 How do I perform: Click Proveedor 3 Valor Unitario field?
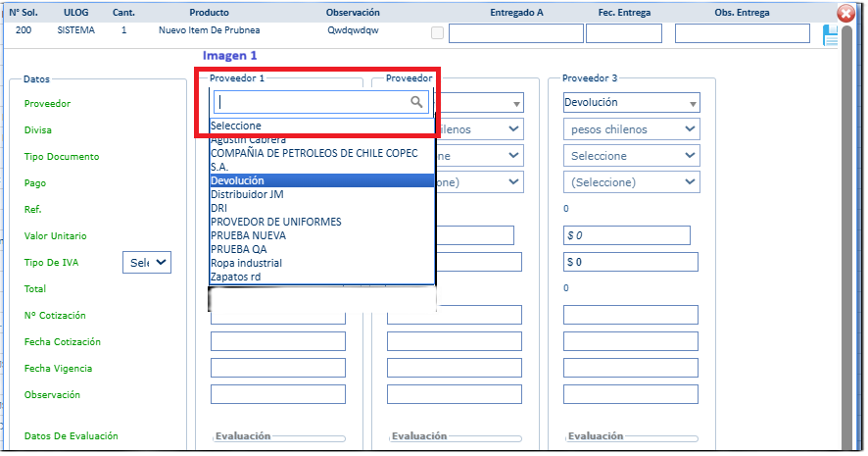(x=627, y=235)
